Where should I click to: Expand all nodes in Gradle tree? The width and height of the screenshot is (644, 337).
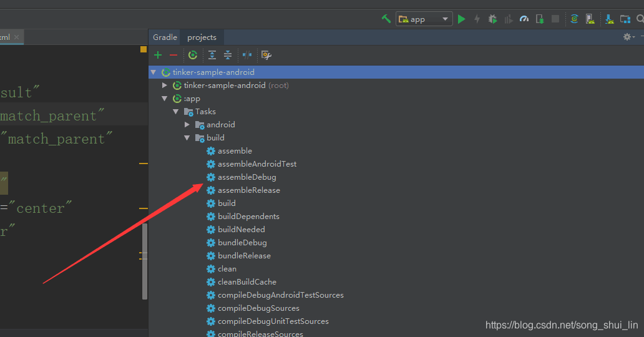tap(212, 55)
